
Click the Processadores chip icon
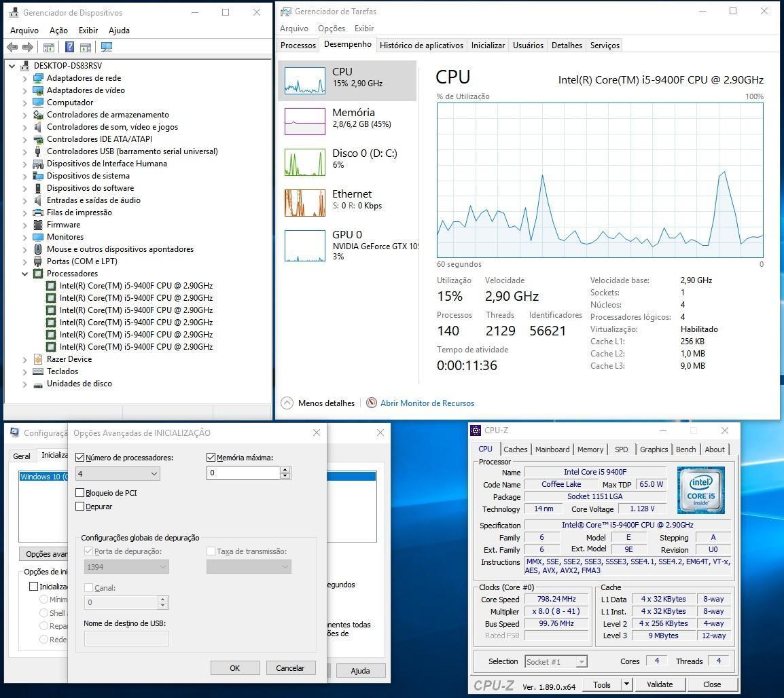pyautogui.click(x=38, y=274)
